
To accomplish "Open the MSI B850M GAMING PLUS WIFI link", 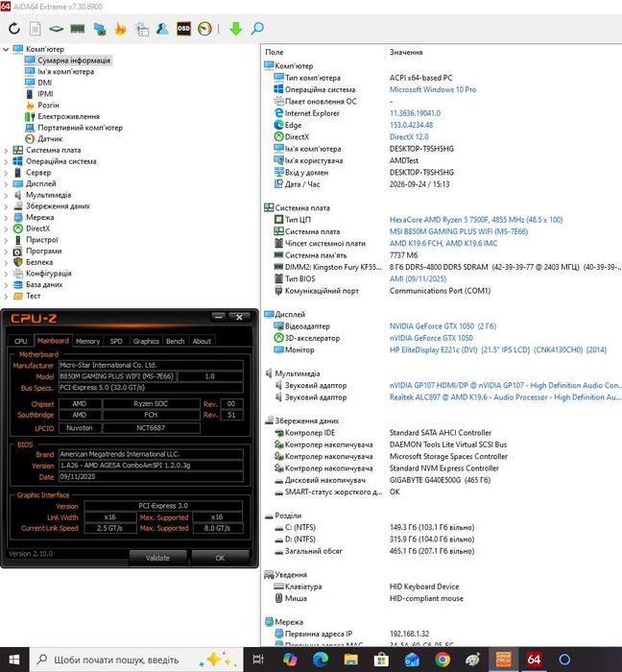I will (459, 231).
